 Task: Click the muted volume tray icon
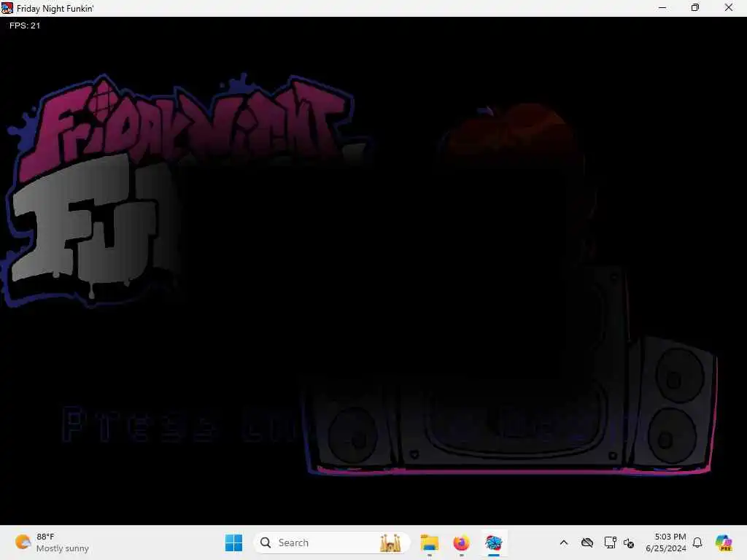click(628, 542)
